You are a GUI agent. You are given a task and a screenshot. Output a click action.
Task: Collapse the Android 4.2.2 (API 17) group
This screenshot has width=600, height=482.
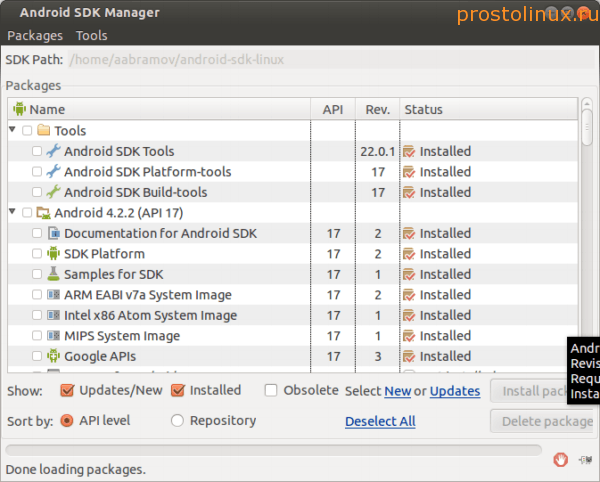click(x=12, y=211)
